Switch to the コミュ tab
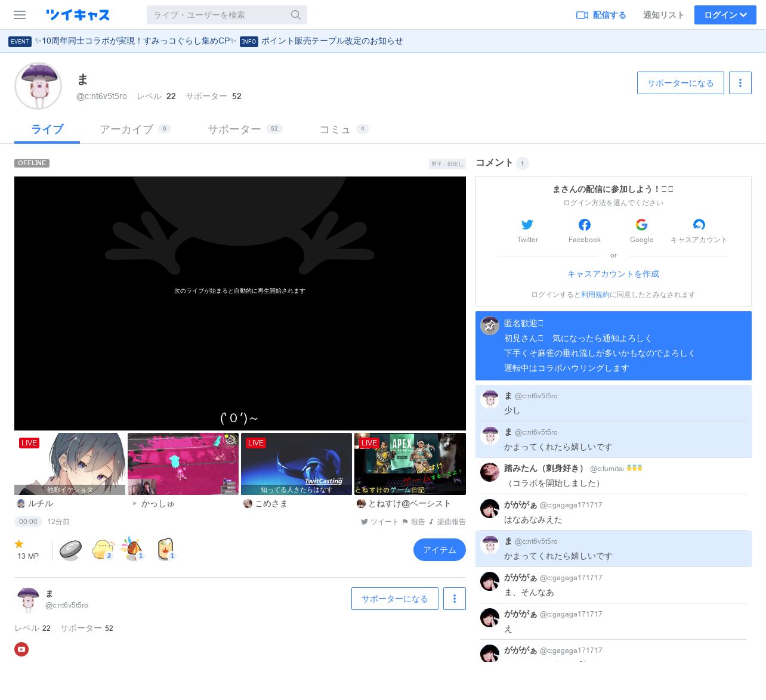The width and height of the screenshot is (766, 700). pyautogui.click(x=344, y=129)
